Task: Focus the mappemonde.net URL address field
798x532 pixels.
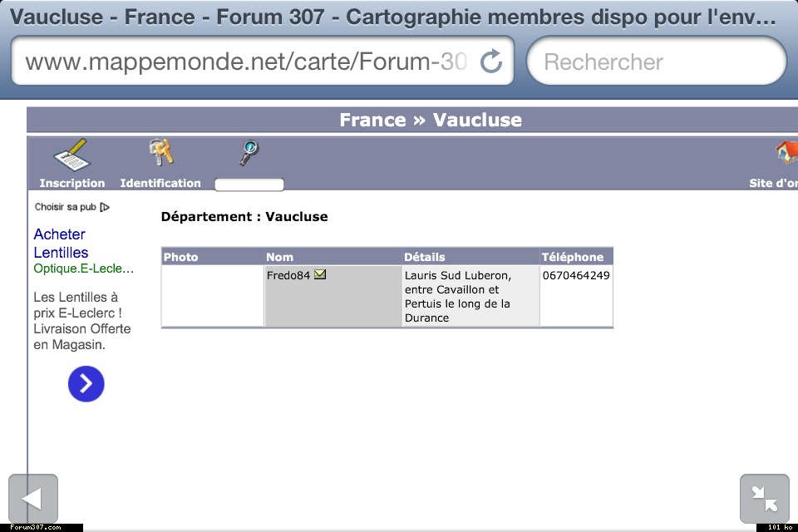Action: click(x=247, y=62)
